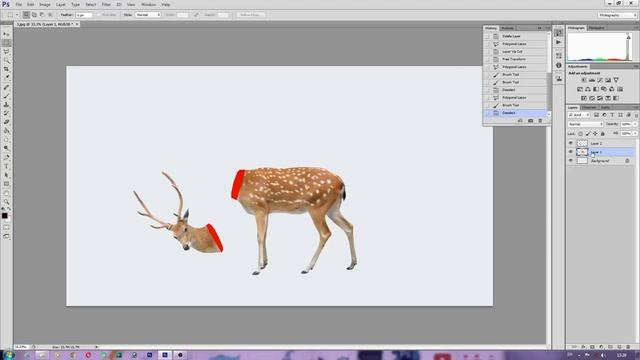Switch to the Channels tab
This screenshot has height=360, width=640.
click(589, 107)
